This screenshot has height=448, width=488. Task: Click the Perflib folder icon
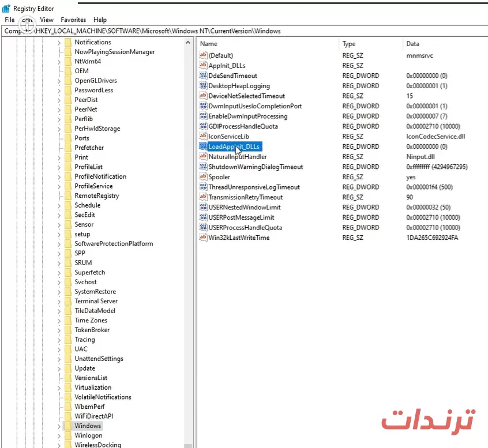click(x=68, y=119)
